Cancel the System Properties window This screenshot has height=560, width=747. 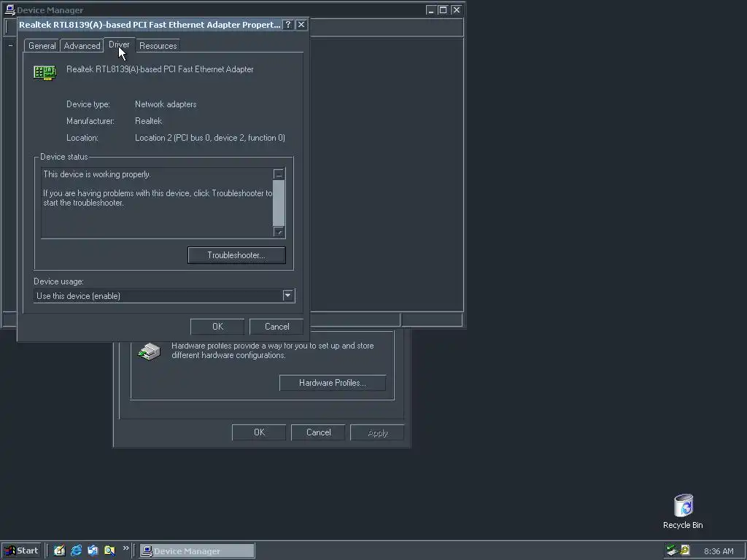[x=318, y=432]
